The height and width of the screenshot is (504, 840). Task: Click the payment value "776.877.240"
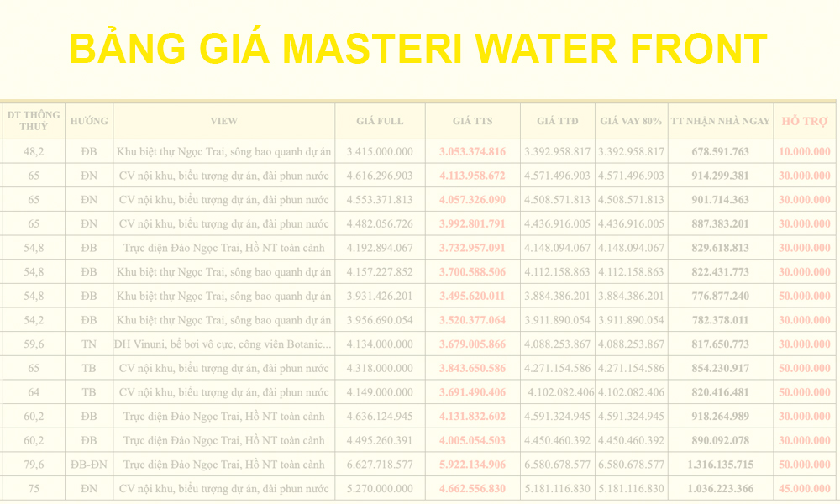(x=721, y=297)
